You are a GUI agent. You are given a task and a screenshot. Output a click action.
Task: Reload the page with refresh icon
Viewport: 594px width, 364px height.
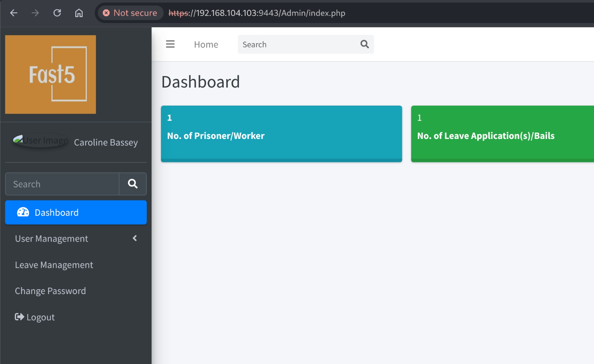coord(57,13)
